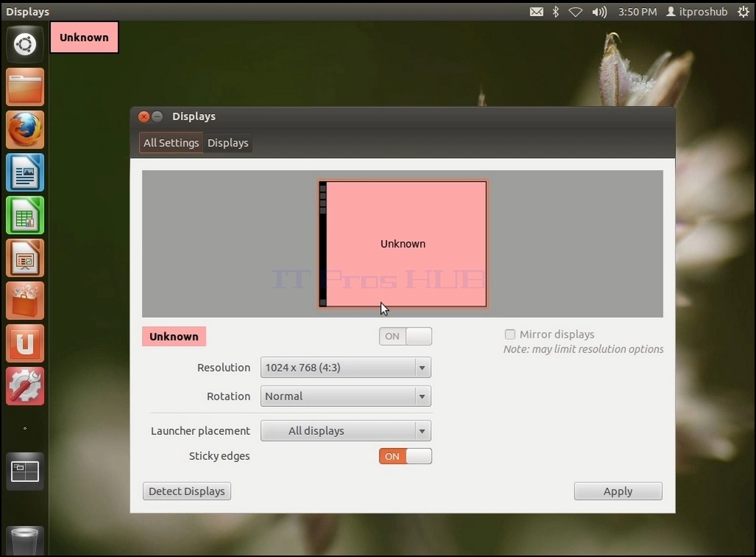756x557 pixels.
Task: Open the session power gear menu
Action: click(743, 12)
